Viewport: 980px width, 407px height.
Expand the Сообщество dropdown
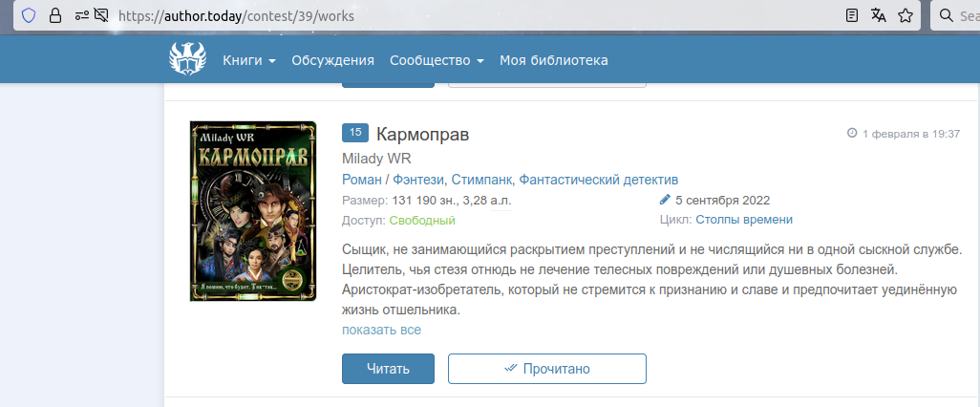click(437, 60)
